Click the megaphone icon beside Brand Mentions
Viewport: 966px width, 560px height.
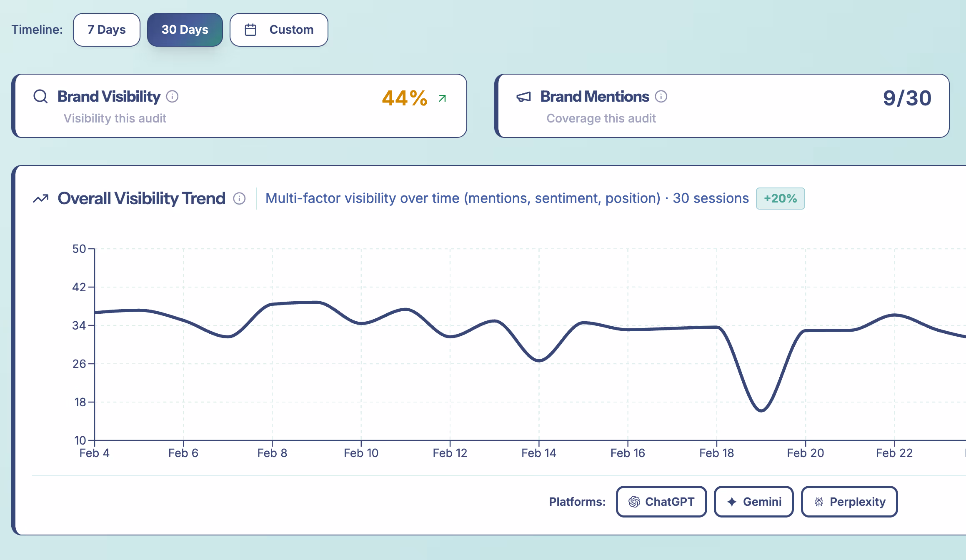[x=523, y=96]
